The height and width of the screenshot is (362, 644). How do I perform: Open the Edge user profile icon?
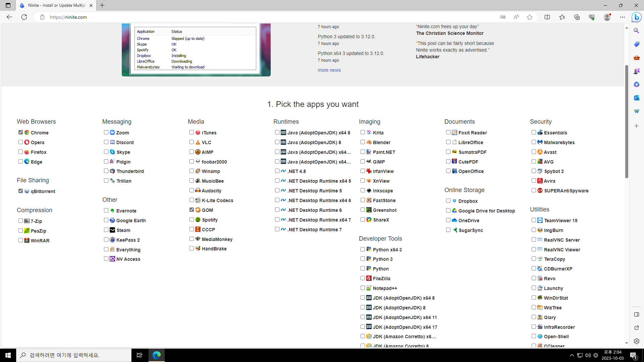point(607,17)
